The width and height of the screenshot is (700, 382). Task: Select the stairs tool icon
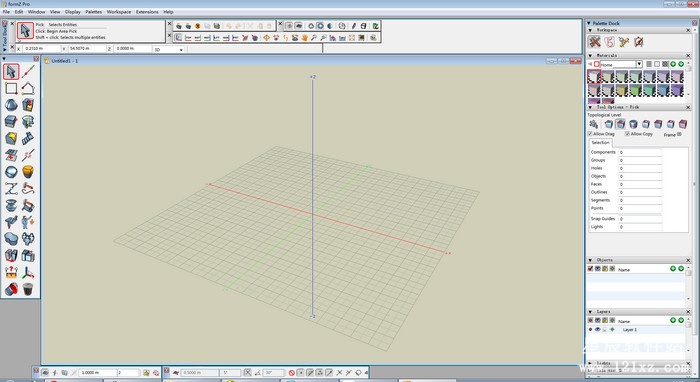[x=28, y=138]
